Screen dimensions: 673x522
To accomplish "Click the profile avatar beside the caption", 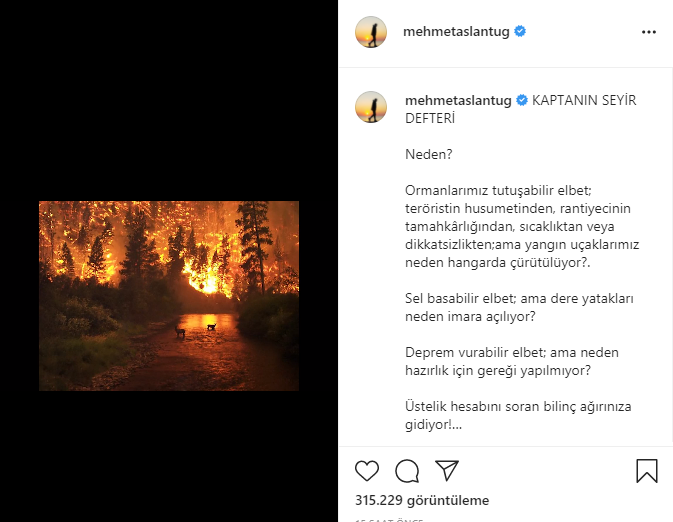I will (371, 107).
